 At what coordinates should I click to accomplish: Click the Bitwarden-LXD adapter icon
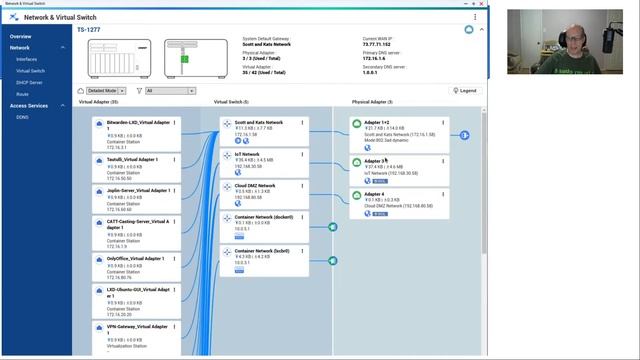(99, 124)
